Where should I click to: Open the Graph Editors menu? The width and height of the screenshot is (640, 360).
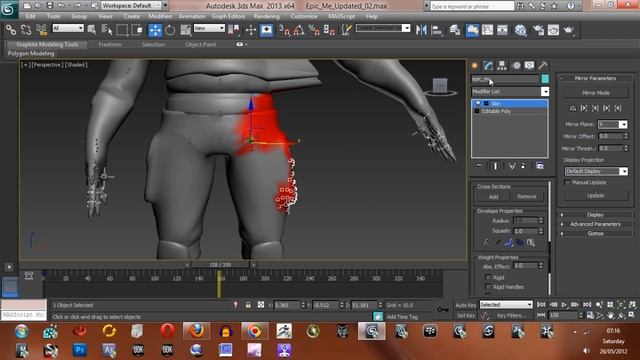(x=228, y=16)
